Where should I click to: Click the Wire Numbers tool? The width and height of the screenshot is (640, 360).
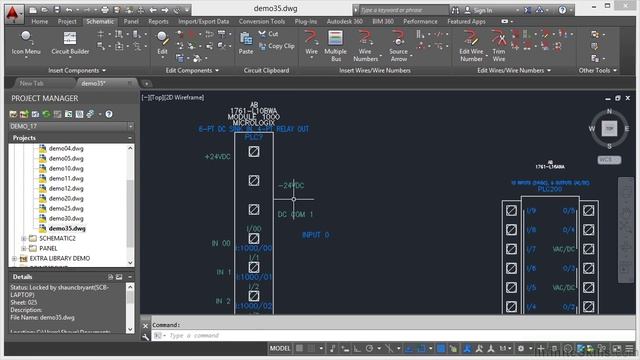365,46
